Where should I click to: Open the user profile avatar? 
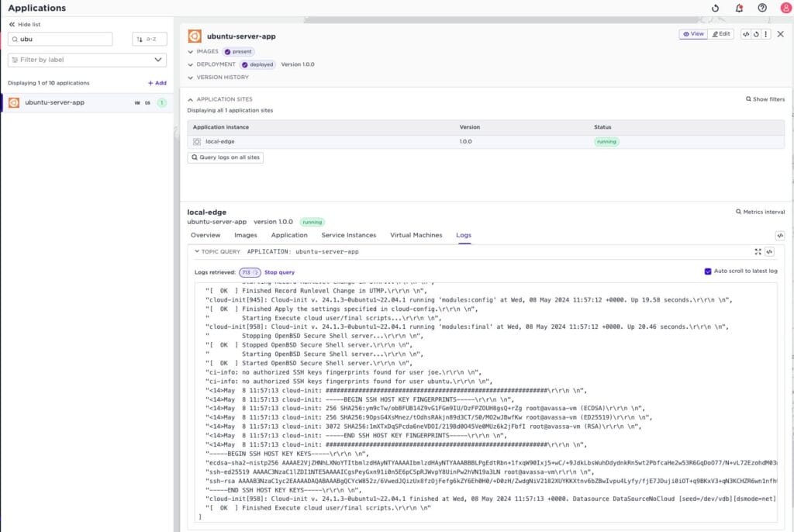point(785,8)
